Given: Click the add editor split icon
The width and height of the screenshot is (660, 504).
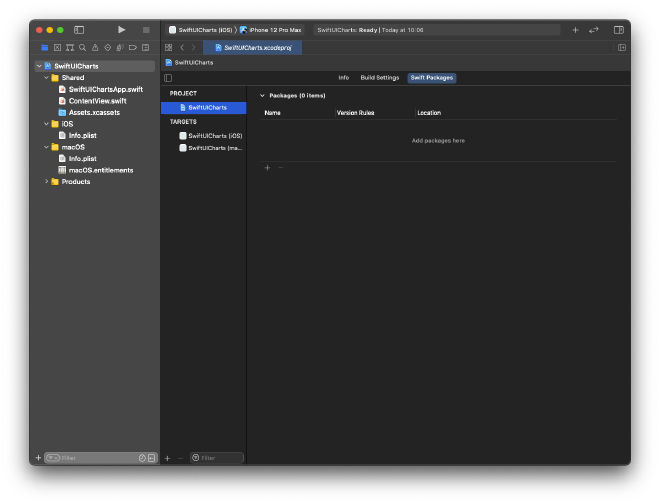Looking at the screenshot, I should point(622,47).
